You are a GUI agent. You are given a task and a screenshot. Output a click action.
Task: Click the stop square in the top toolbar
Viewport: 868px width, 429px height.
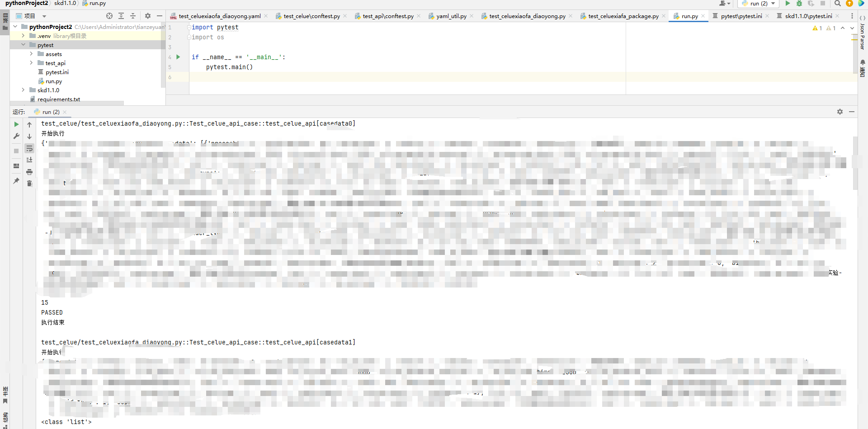point(823,3)
